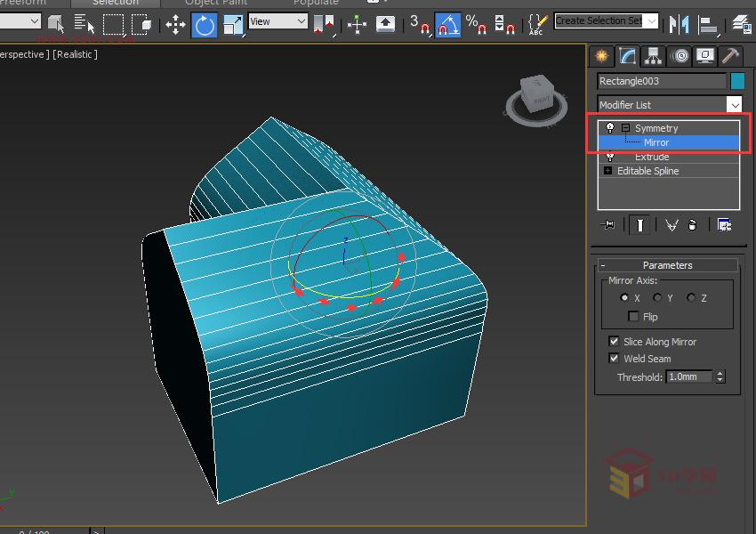Click the Mirror tool icon
The width and height of the screenshot is (756, 534).
(x=679, y=24)
